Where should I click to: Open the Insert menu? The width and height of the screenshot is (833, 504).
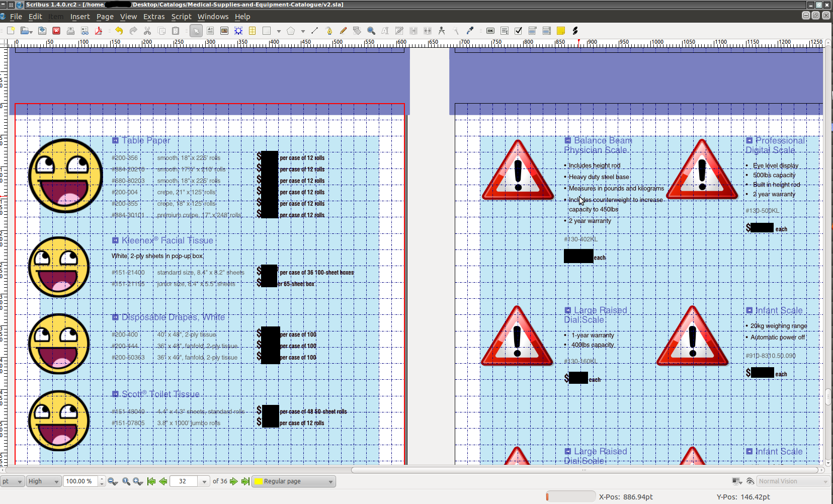pos(80,17)
